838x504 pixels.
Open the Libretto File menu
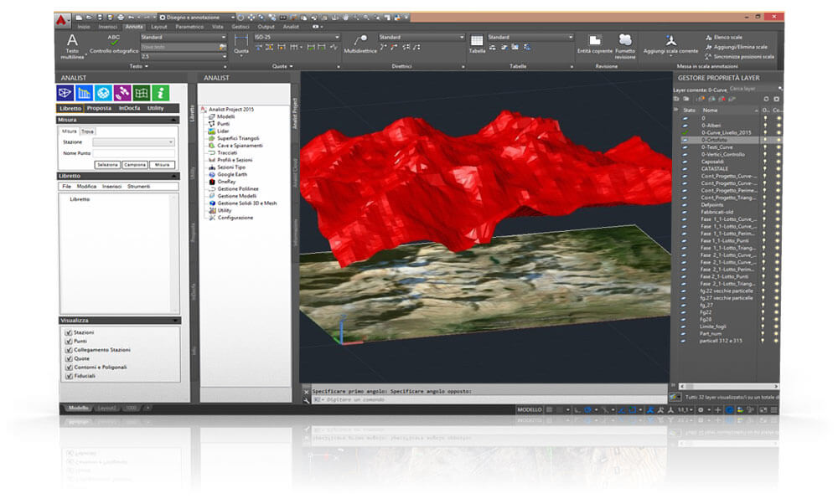tap(66, 187)
